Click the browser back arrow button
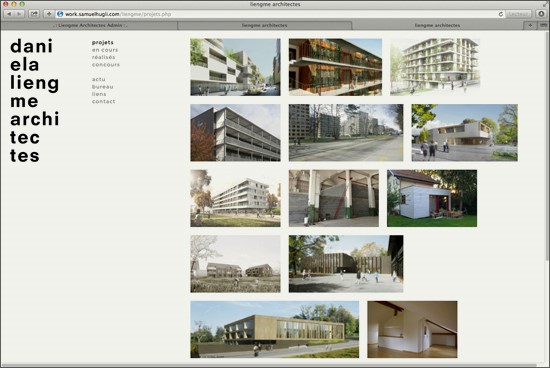550x368 pixels. tap(9, 14)
